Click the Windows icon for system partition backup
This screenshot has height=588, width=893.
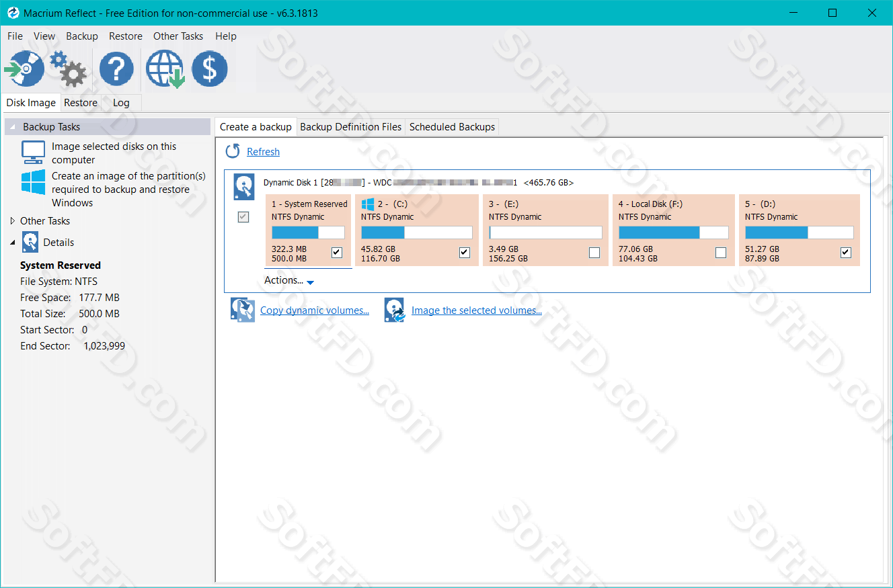coord(33,182)
